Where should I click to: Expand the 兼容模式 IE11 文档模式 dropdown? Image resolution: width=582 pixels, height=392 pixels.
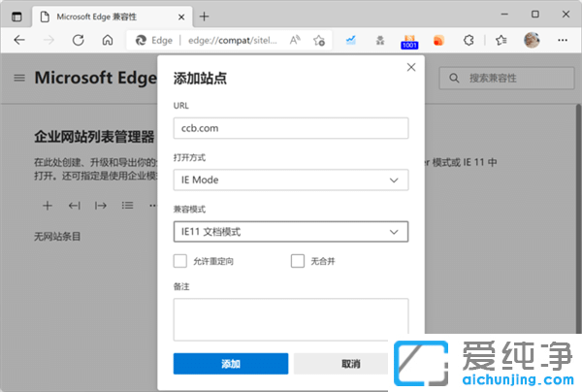pos(291,232)
